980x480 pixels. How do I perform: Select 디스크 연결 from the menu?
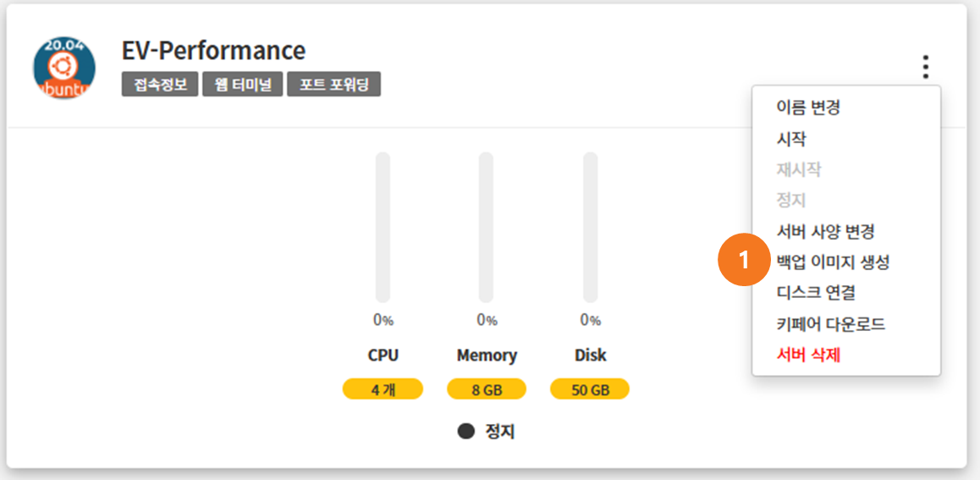(816, 293)
